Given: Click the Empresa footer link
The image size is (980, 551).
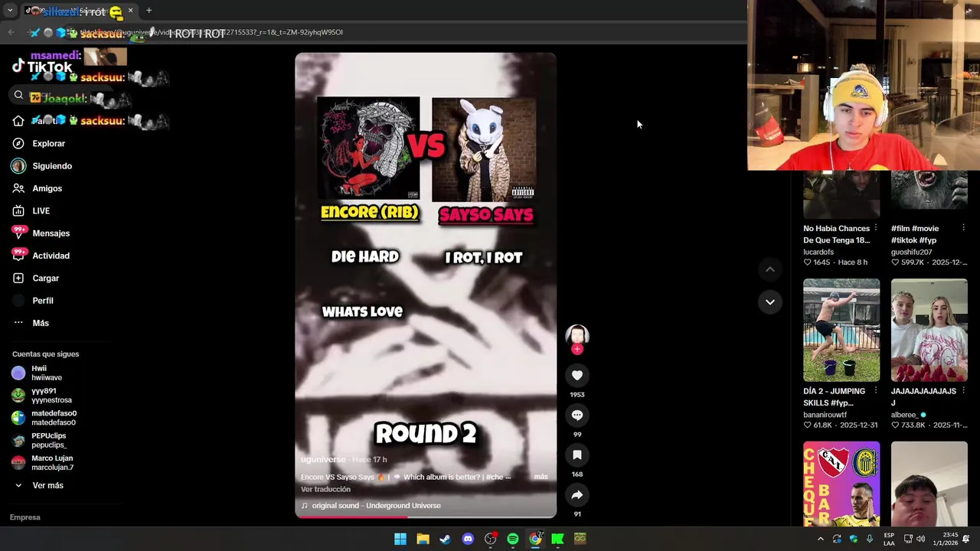Looking at the screenshot, I should click(24, 517).
